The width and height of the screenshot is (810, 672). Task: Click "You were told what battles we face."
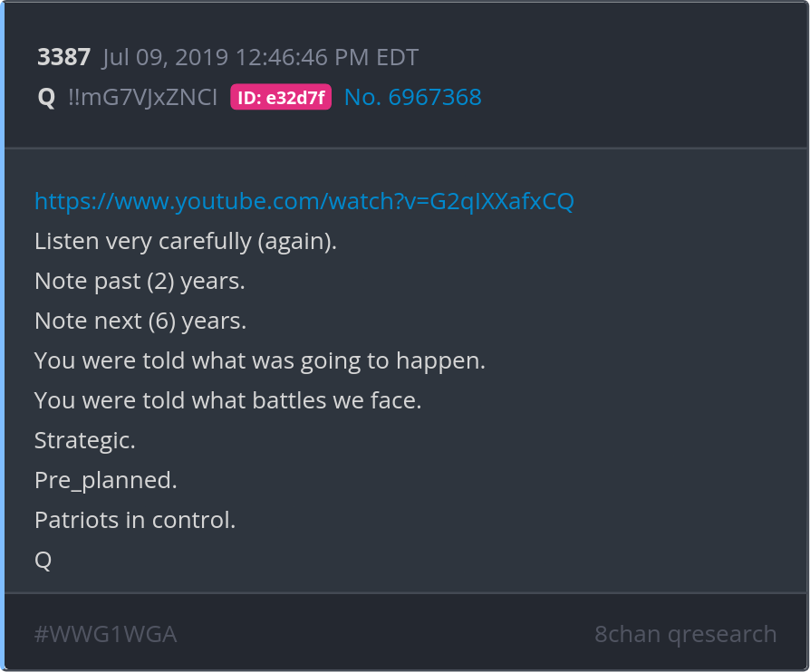pos(227,400)
